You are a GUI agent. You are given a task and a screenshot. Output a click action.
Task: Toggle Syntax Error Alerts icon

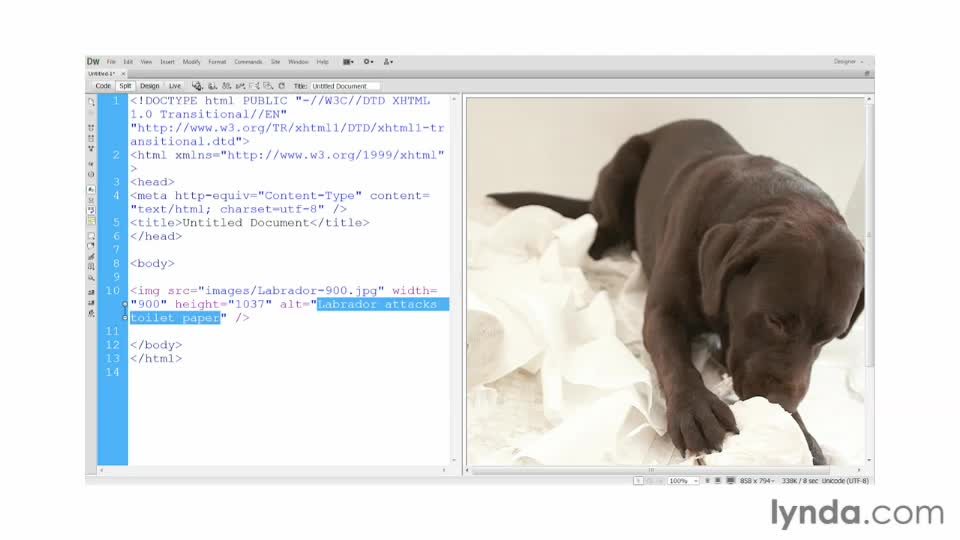pyautogui.click(x=91, y=220)
